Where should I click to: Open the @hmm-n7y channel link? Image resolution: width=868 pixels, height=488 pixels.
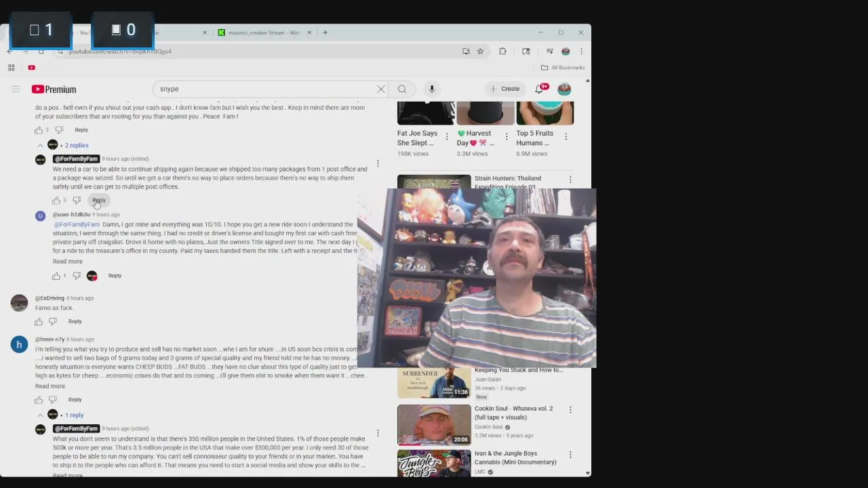tap(50, 340)
